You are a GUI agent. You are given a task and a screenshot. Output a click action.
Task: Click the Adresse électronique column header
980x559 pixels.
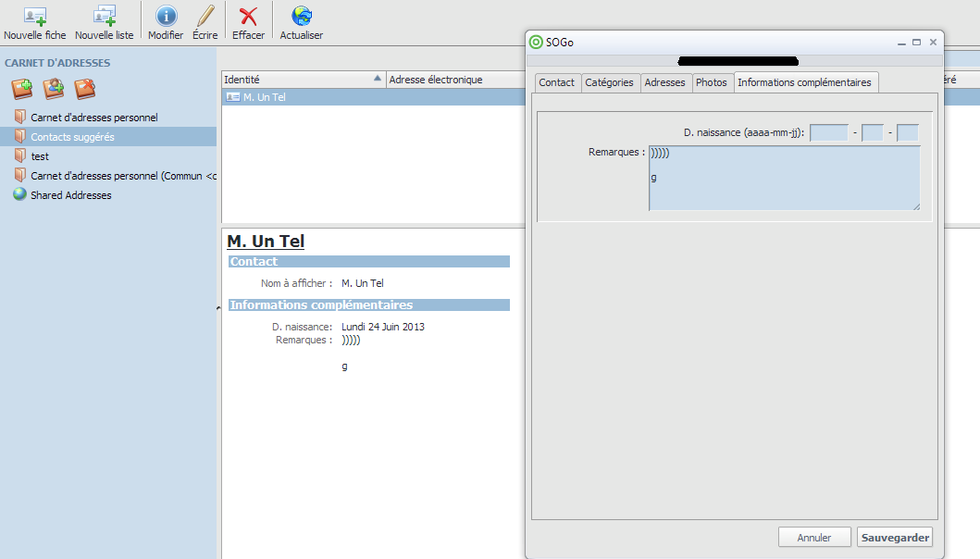click(x=436, y=80)
